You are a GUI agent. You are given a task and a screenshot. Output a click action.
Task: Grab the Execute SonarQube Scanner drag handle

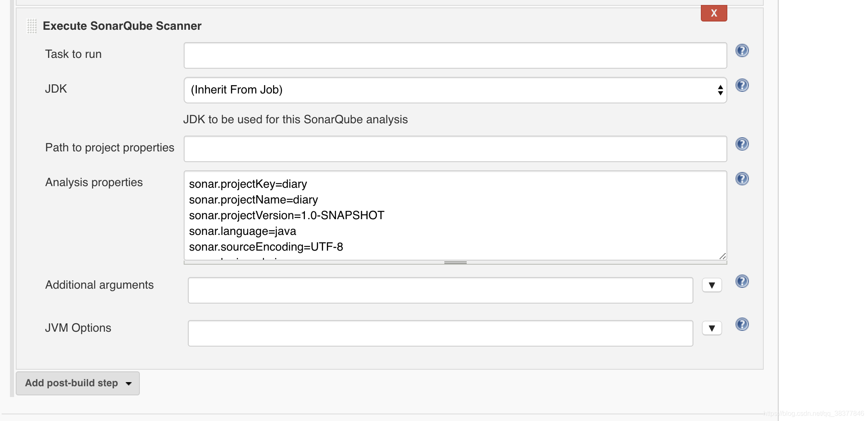point(32,26)
